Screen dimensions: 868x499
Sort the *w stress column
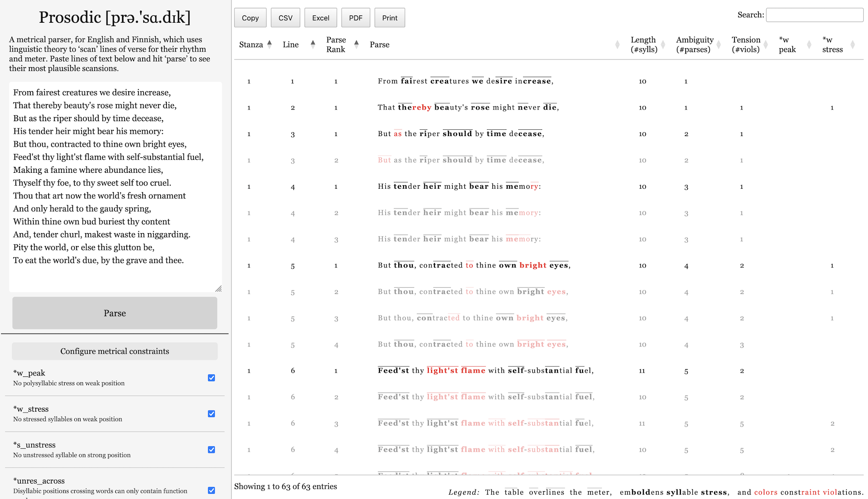click(x=854, y=44)
